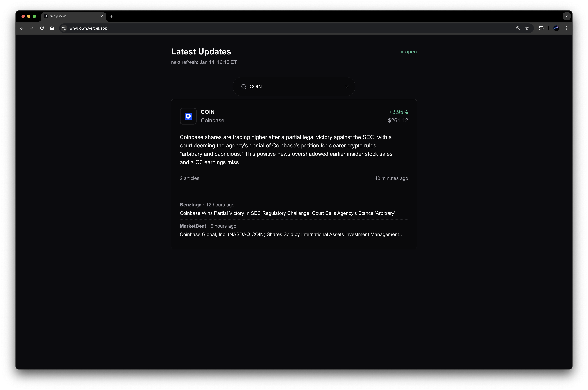The height and width of the screenshot is (390, 588).
Task: Reload the WhyDown page
Action: click(x=42, y=28)
